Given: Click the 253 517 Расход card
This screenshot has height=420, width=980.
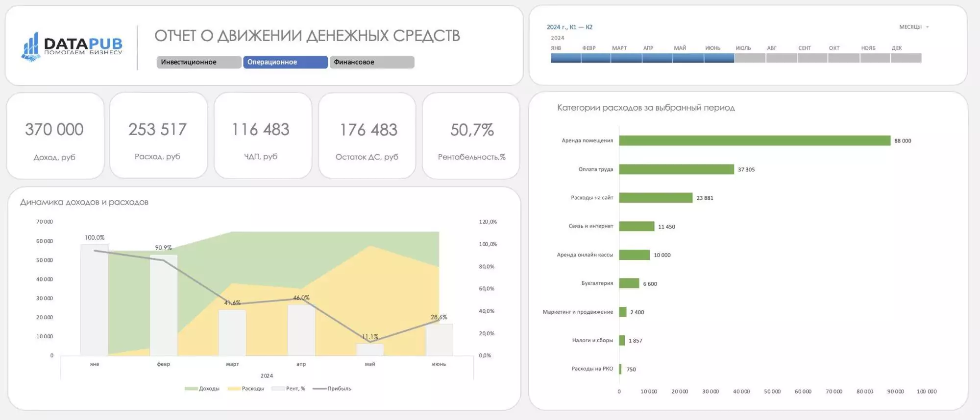Looking at the screenshot, I should click(158, 136).
